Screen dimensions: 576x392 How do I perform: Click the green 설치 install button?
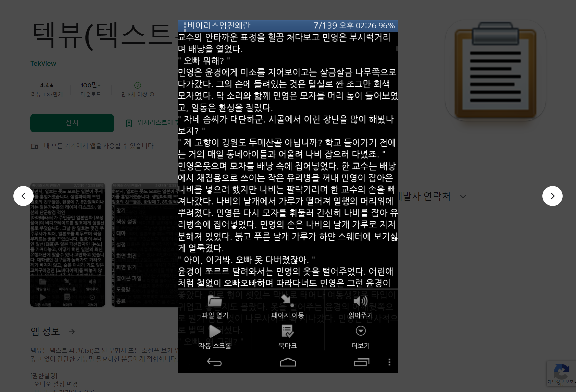72,123
